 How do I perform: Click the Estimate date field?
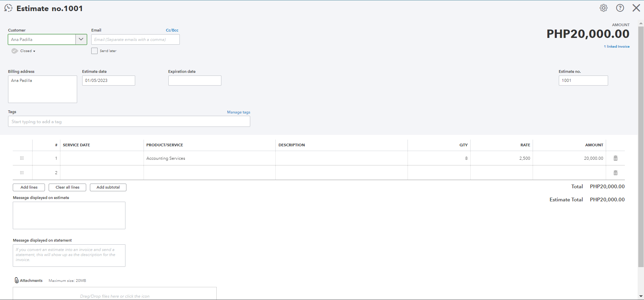click(x=109, y=81)
